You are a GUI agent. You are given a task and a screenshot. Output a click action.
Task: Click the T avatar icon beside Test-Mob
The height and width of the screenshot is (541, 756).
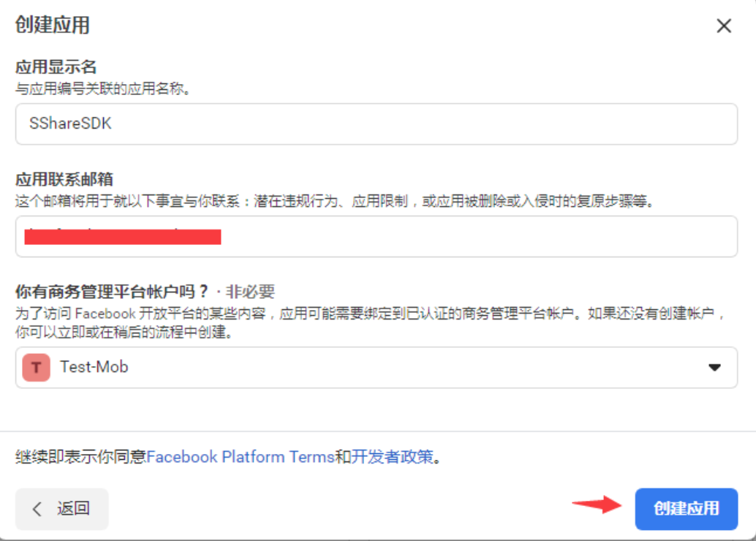[x=35, y=368]
